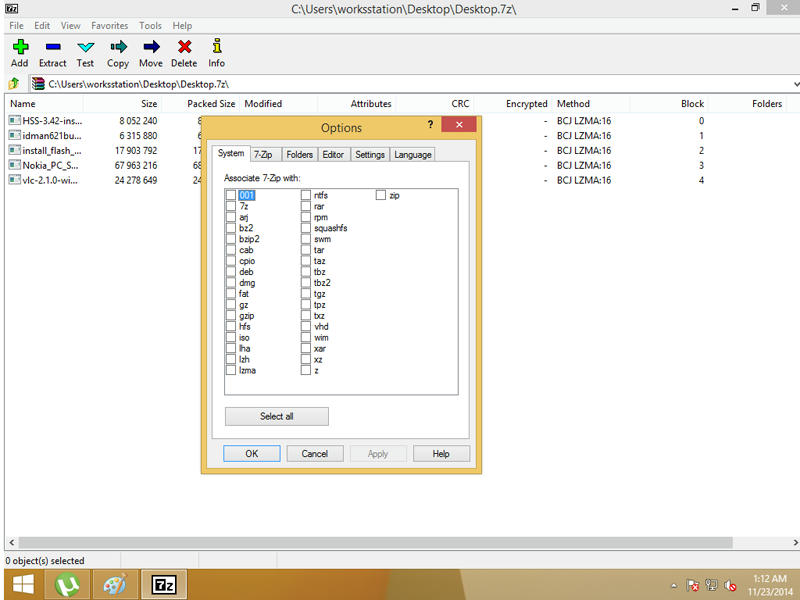Image resolution: width=800 pixels, height=600 pixels.
Task: Show hidden tray icons arrow
Action: pos(674,586)
